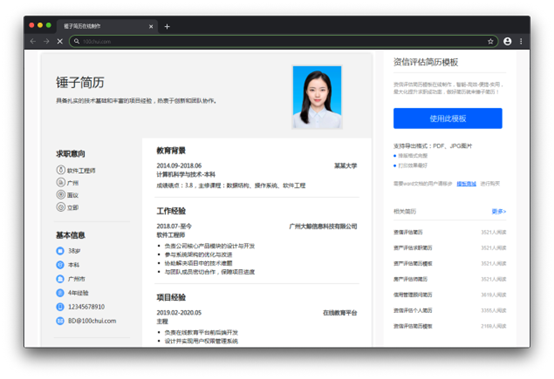Viewport: 554px width, 379px height.
Task: Go back using the browser back arrow
Action: (x=33, y=41)
